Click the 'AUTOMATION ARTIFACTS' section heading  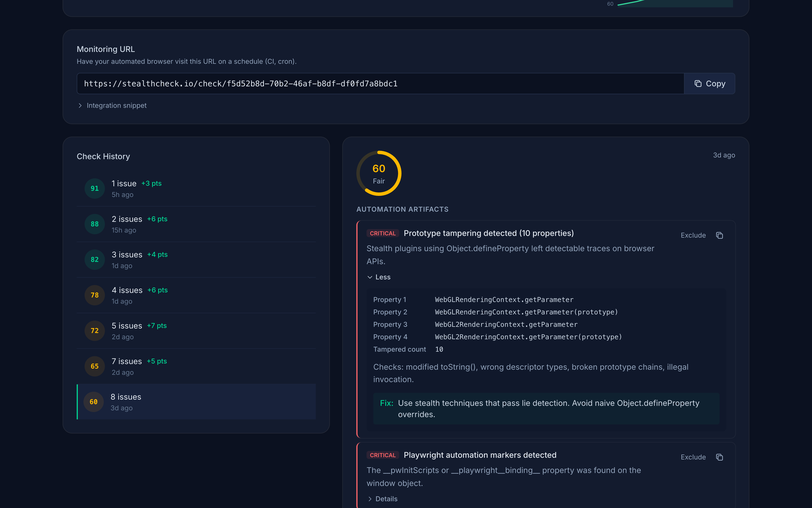(402, 209)
